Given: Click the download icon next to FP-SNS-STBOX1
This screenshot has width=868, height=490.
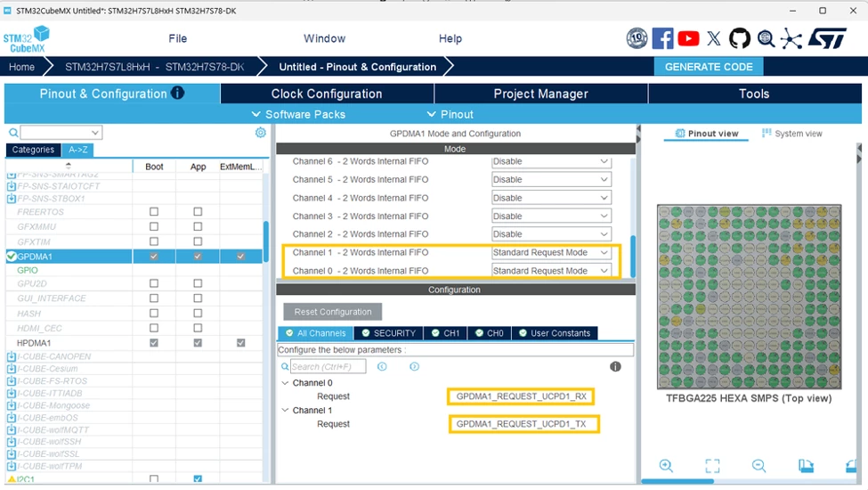Looking at the screenshot, I should point(11,198).
